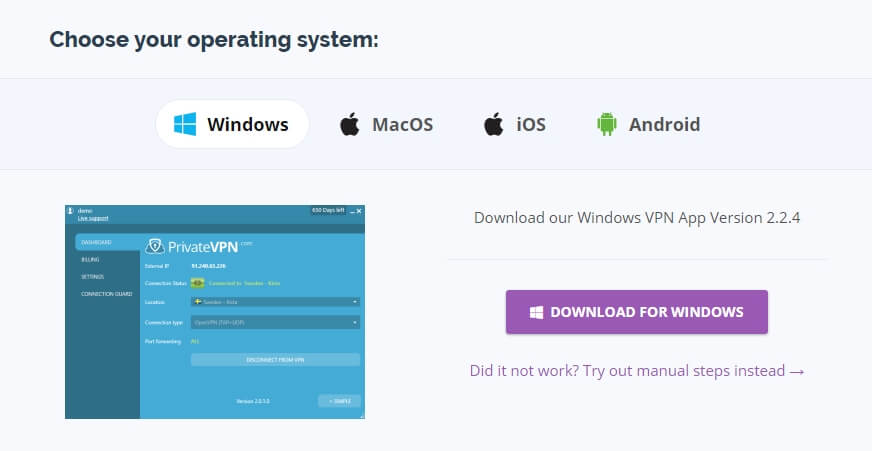The height and width of the screenshot is (451, 872).
Task: Click the Apple logo beside MacOS
Action: 350,124
